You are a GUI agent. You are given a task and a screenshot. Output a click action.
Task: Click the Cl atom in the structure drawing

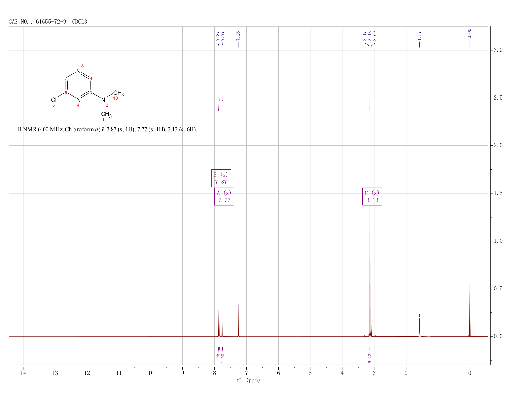(54, 100)
